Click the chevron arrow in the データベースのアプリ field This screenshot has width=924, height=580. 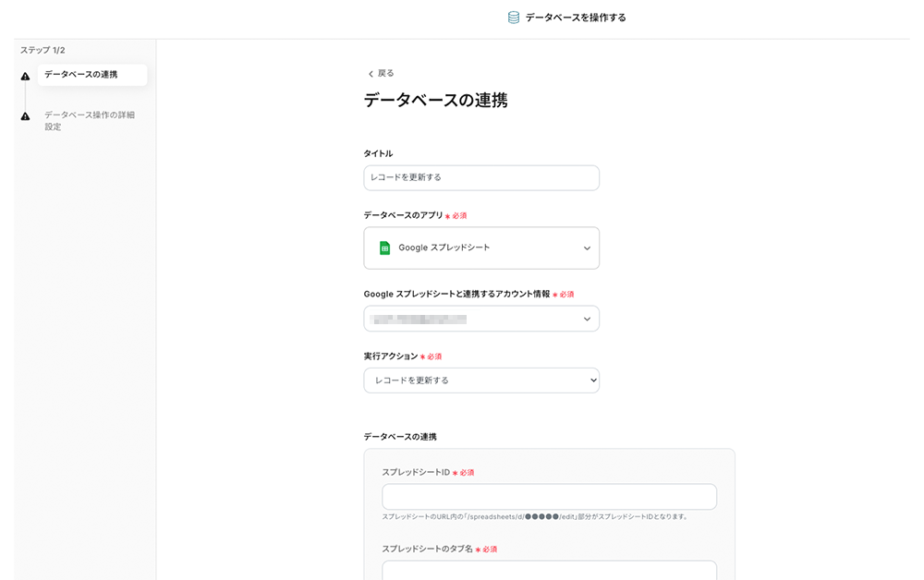coord(587,248)
